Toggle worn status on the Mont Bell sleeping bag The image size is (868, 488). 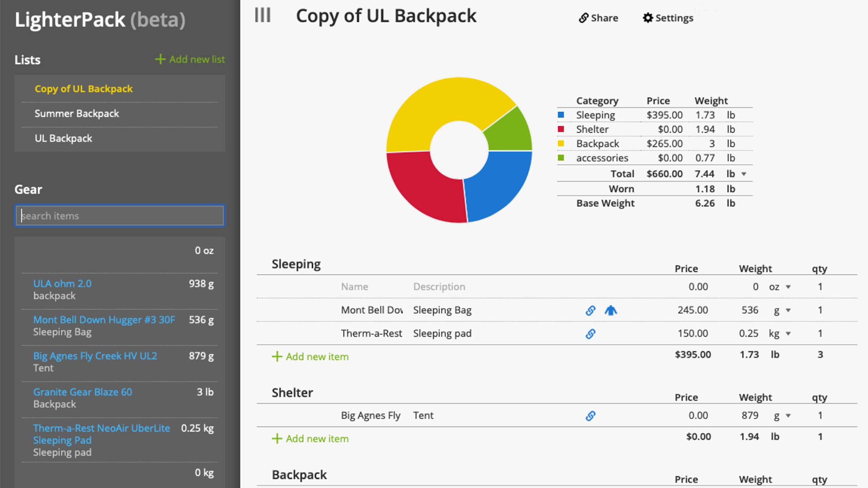click(x=611, y=310)
